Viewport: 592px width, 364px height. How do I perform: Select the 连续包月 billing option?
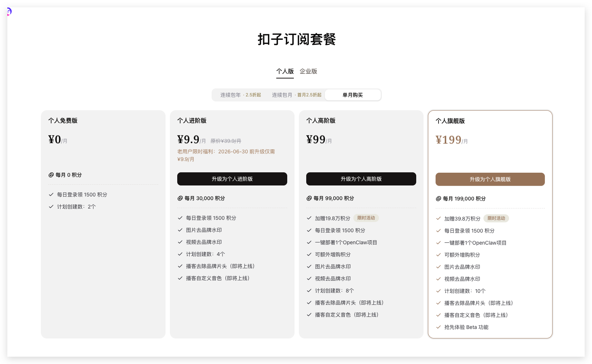tap(296, 95)
